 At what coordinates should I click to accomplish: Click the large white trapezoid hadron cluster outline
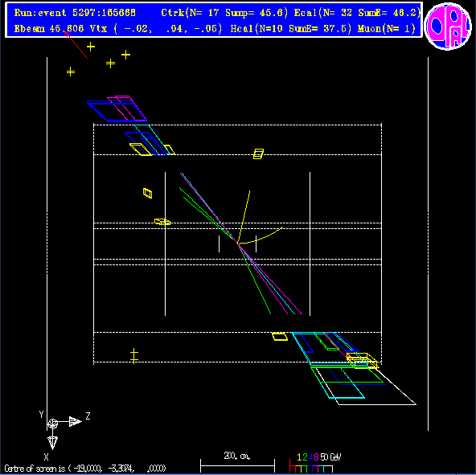point(366,386)
